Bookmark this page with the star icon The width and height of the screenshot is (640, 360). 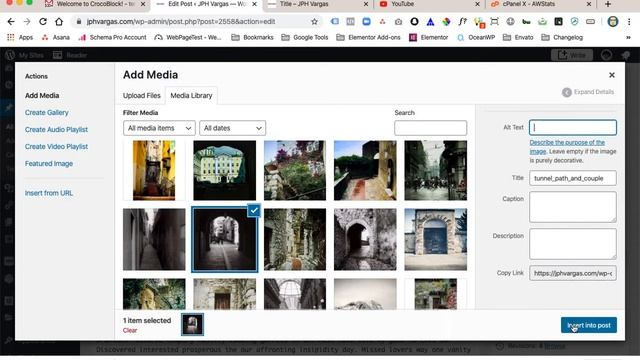click(x=314, y=22)
